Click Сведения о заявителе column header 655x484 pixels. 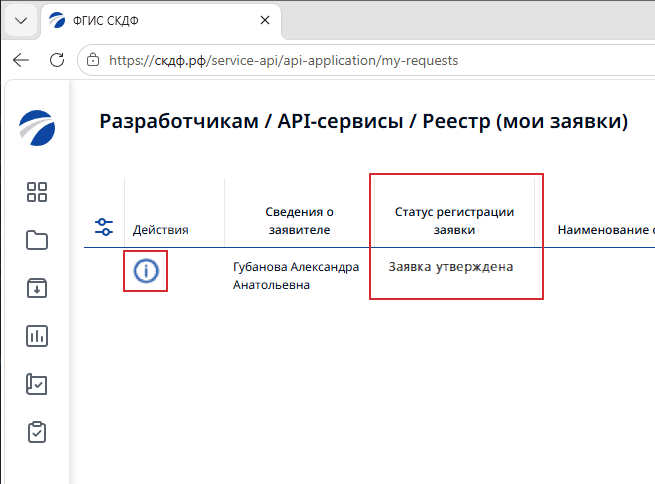[x=300, y=220]
